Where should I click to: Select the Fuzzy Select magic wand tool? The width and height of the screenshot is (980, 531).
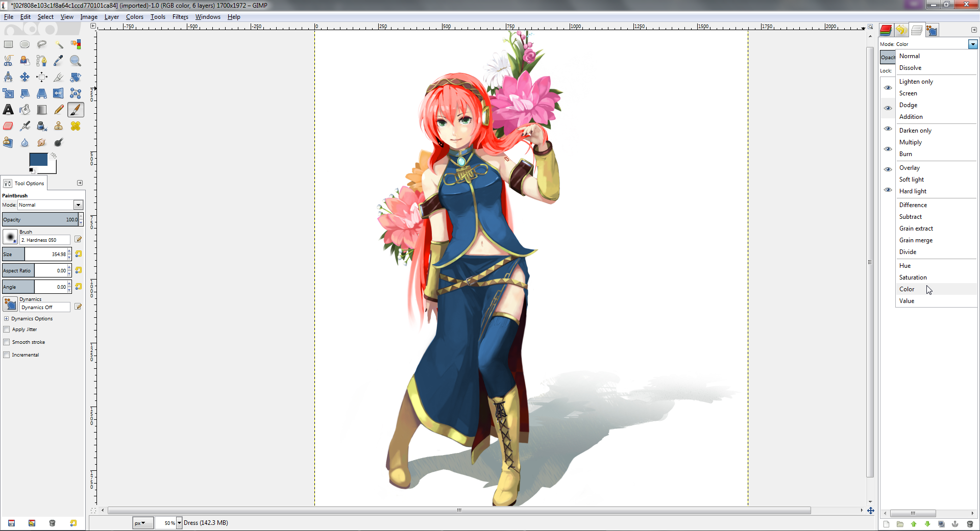tap(59, 44)
